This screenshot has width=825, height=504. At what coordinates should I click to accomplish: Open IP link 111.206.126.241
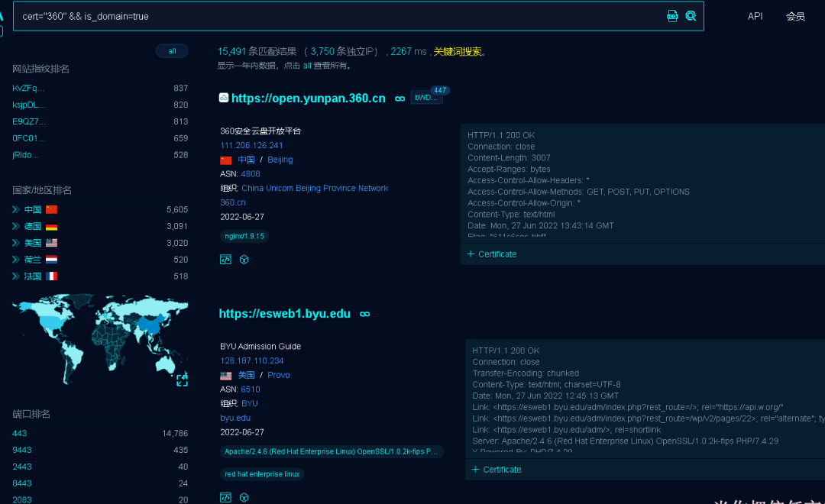pos(251,145)
